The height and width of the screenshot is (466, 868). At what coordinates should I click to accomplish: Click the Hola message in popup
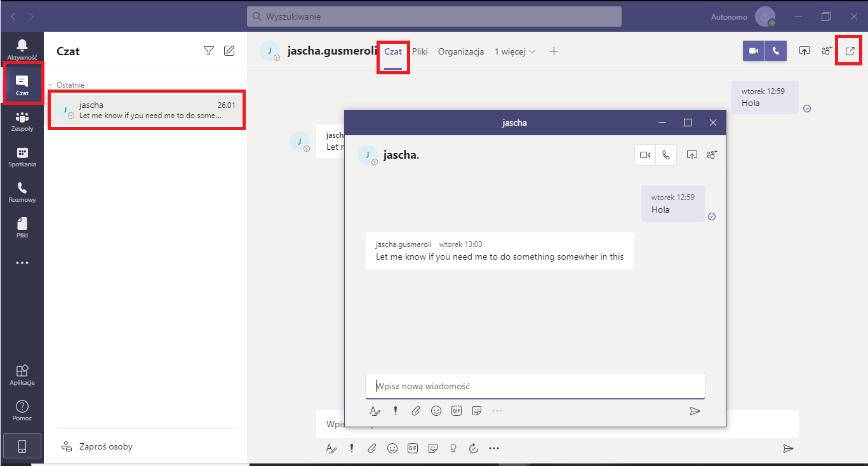coord(673,204)
